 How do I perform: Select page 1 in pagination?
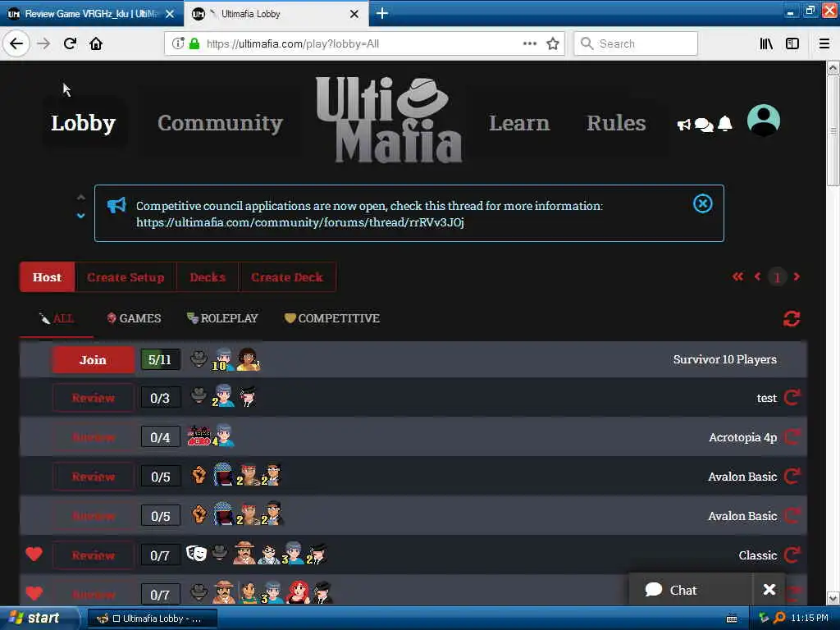click(x=777, y=277)
